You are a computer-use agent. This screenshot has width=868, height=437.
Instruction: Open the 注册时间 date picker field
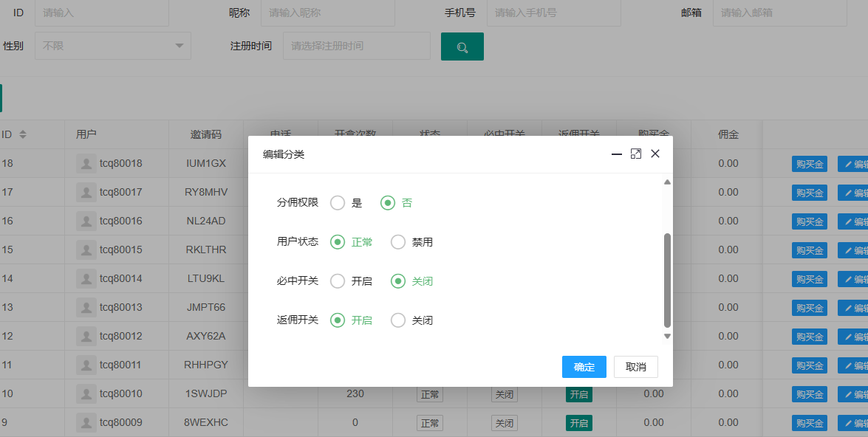[356, 46]
